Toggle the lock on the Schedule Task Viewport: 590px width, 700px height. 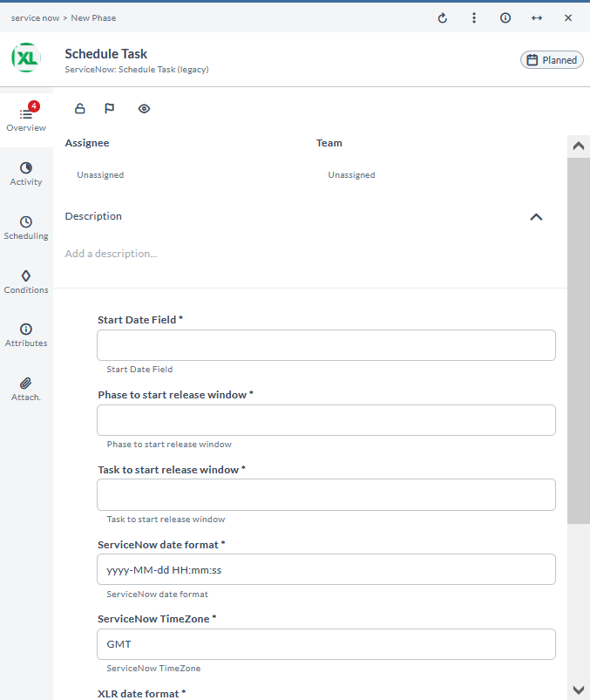[79, 108]
